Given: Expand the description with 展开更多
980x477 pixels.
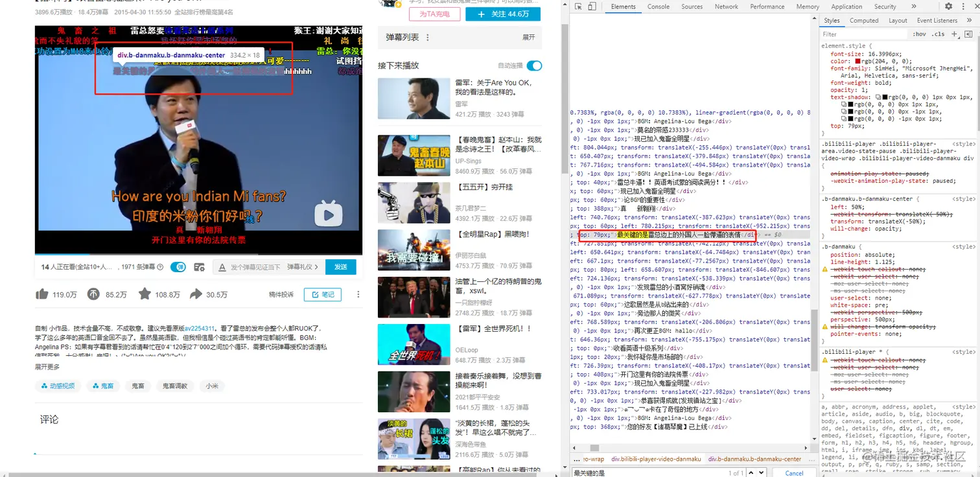Looking at the screenshot, I should click(49, 367).
